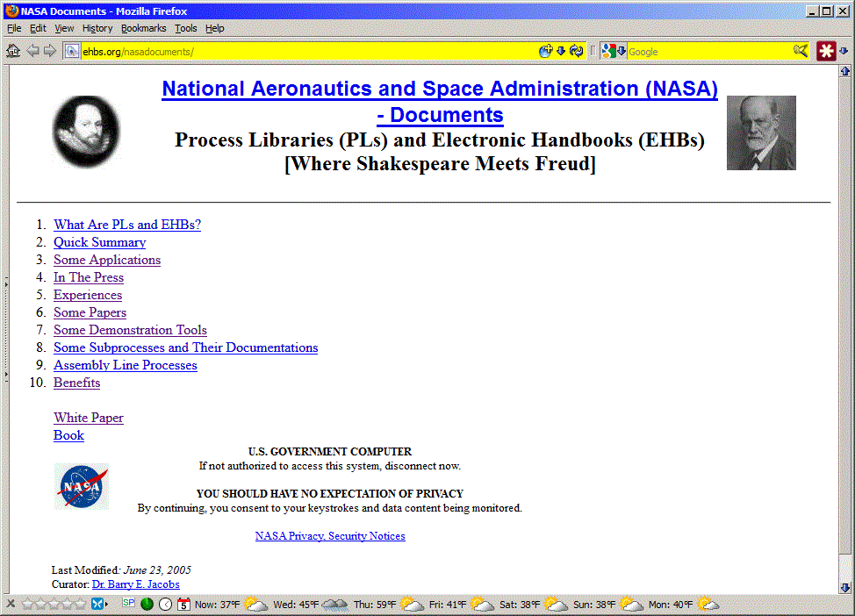Click the green radar icon in status bar
The image size is (855, 616).
tap(147, 604)
